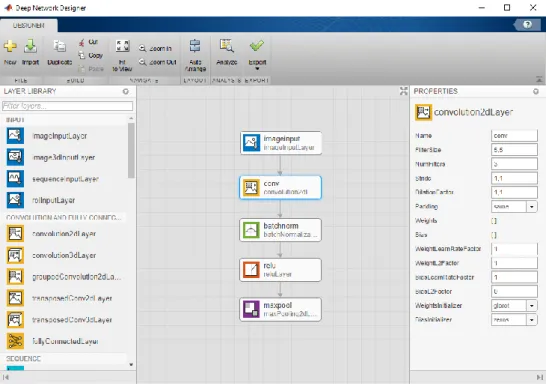Switch to the DESIGNER tab
Image resolution: width=546 pixels, height=386 pixels.
tap(29, 26)
